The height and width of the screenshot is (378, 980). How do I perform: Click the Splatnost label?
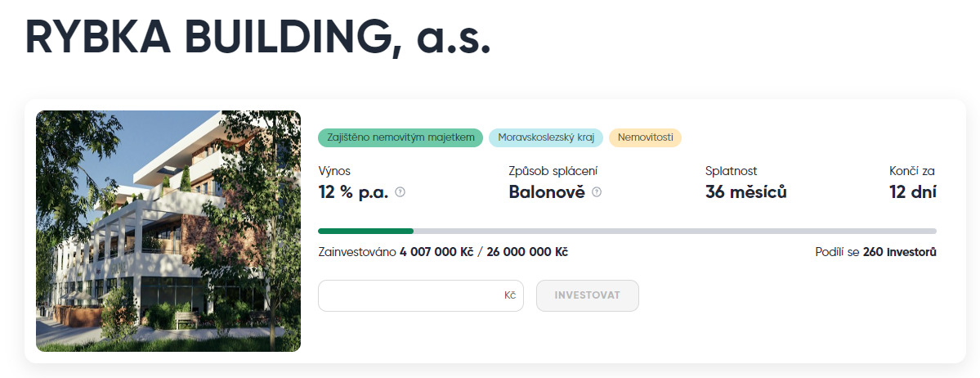731,171
